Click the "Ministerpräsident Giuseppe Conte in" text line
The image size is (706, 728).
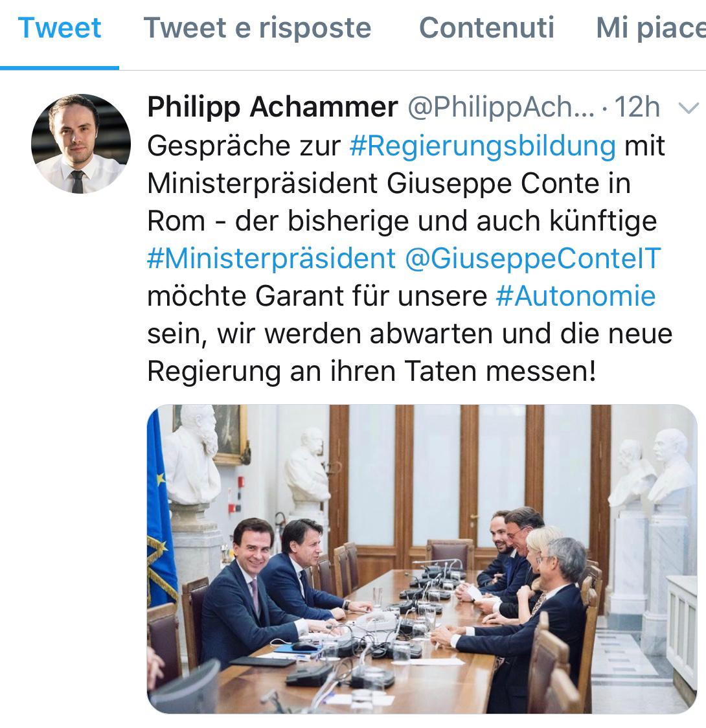point(389,183)
